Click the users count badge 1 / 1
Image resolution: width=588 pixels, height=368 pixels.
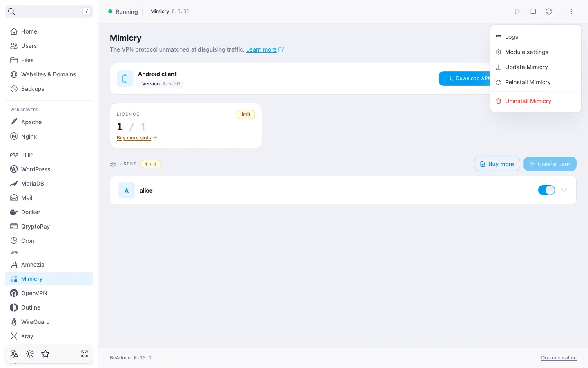coord(151,164)
